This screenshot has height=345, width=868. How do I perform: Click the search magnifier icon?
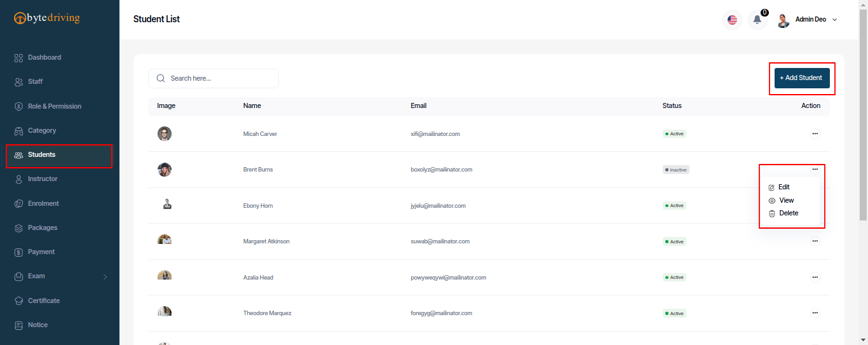tap(161, 78)
